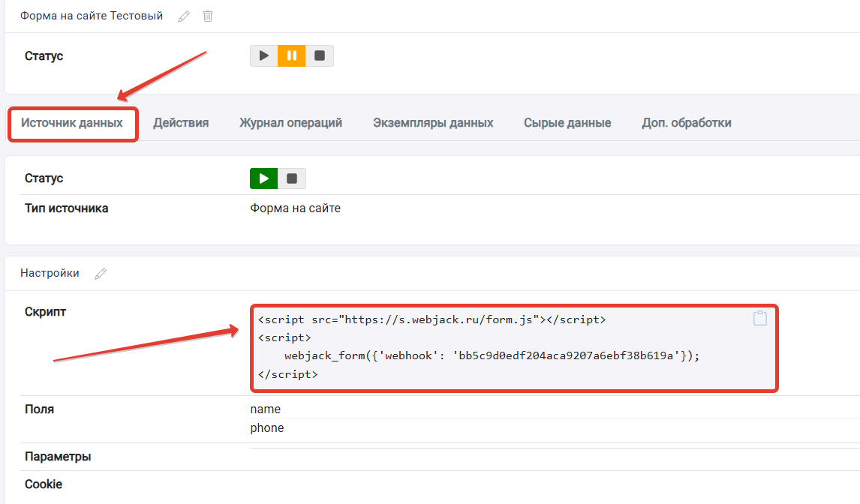Image resolution: width=860 pixels, height=504 pixels.
Task: Click the Настройки section heading
Action: point(50,273)
